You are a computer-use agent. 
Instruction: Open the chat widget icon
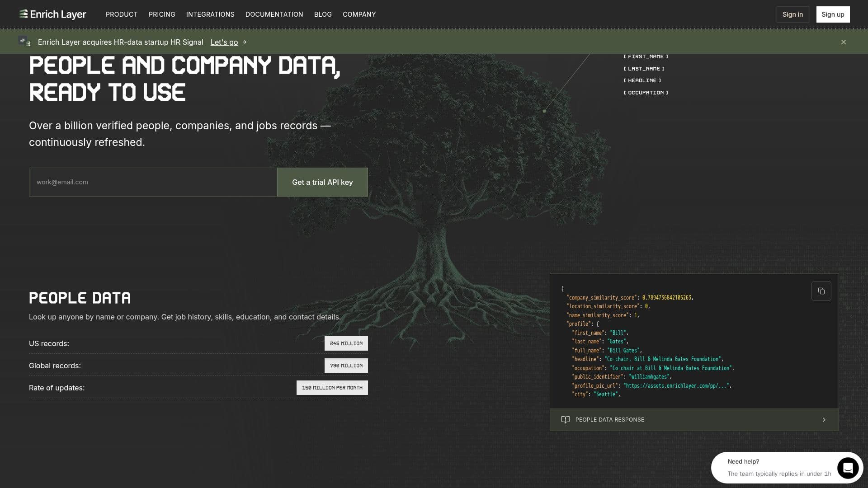[848, 468]
